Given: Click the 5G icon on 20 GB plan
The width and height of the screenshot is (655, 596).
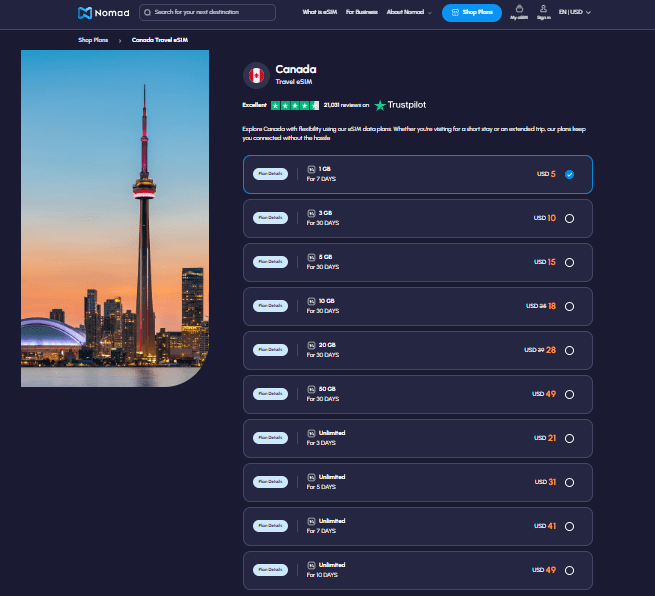Looking at the screenshot, I should pyautogui.click(x=311, y=345).
